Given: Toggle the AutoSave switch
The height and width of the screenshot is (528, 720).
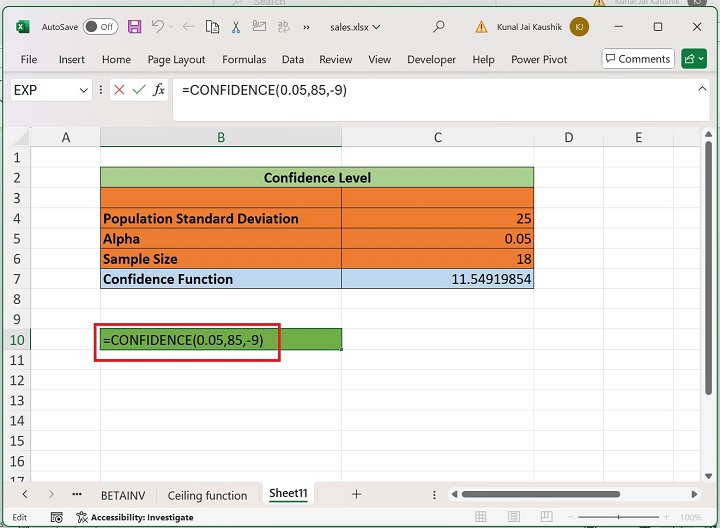Looking at the screenshot, I should click(100, 27).
